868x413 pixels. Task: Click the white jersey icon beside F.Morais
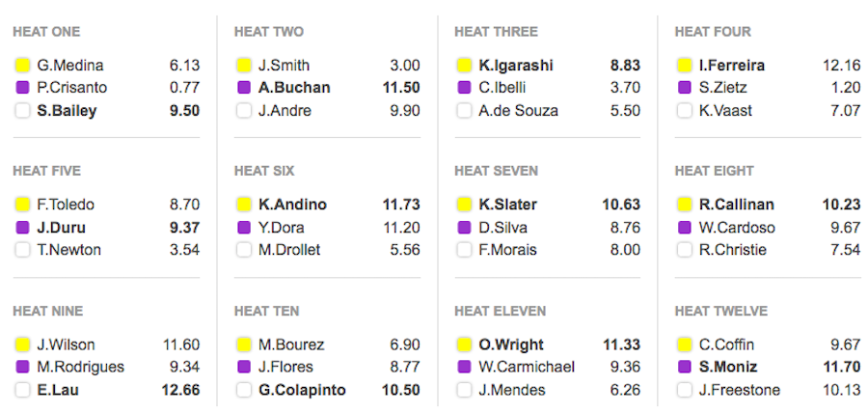tap(464, 250)
